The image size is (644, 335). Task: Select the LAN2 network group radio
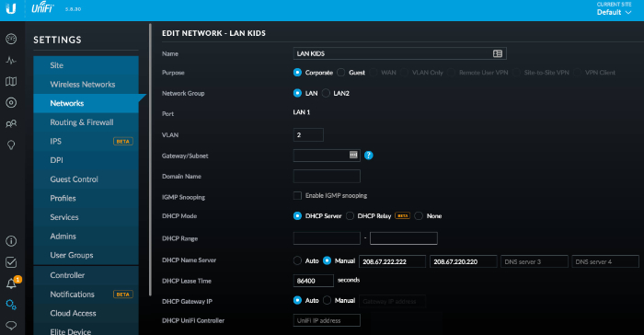[x=326, y=93]
